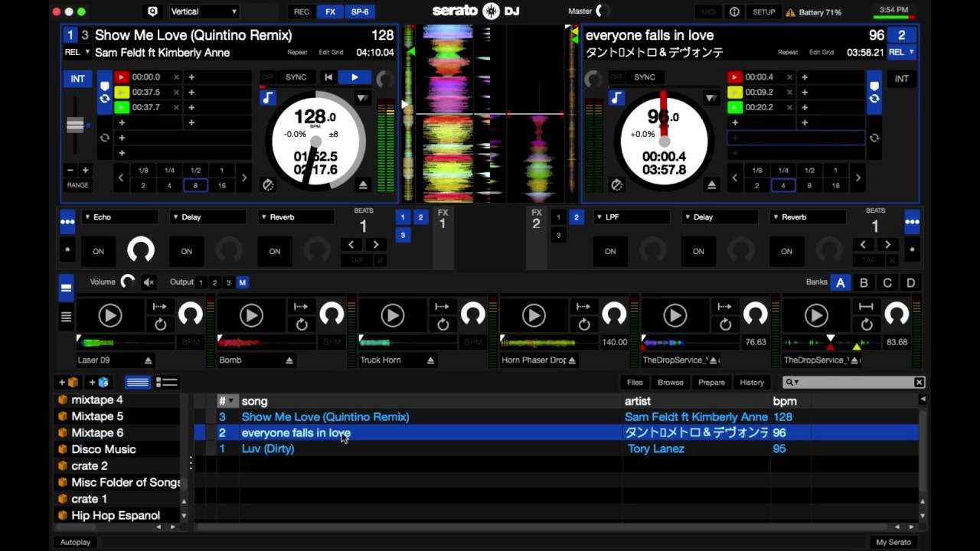Open the info help icon in top bar
The width and height of the screenshot is (980, 551).
(734, 11)
